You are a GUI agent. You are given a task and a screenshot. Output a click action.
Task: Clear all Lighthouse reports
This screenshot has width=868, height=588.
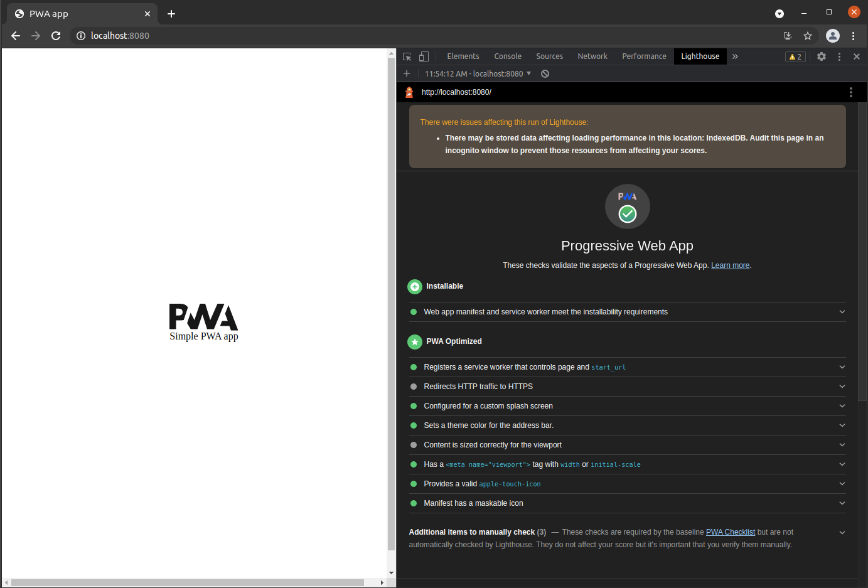coord(545,73)
